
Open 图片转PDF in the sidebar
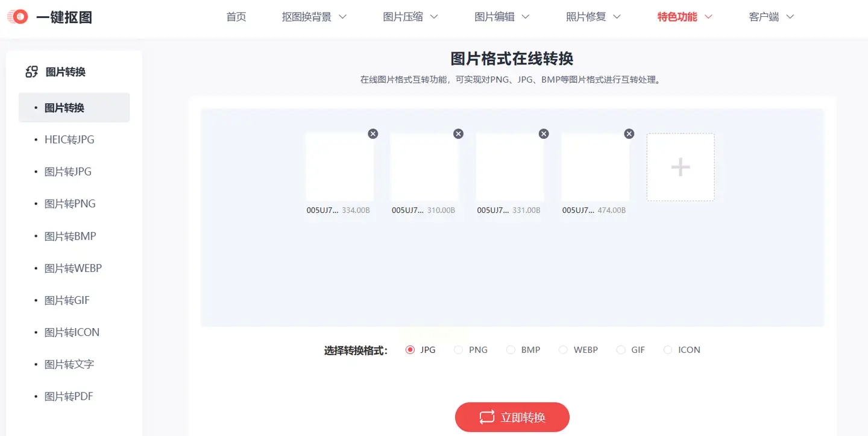click(69, 396)
